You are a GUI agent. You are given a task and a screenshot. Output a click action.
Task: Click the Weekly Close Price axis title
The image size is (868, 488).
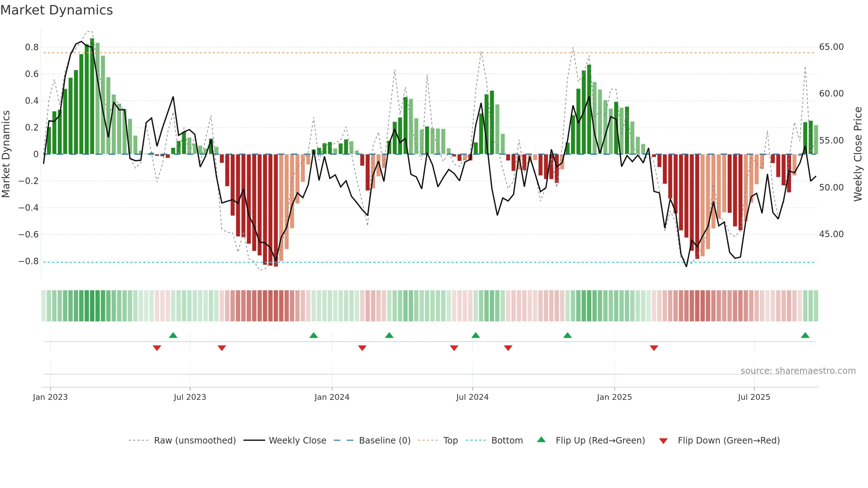click(858, 154)
